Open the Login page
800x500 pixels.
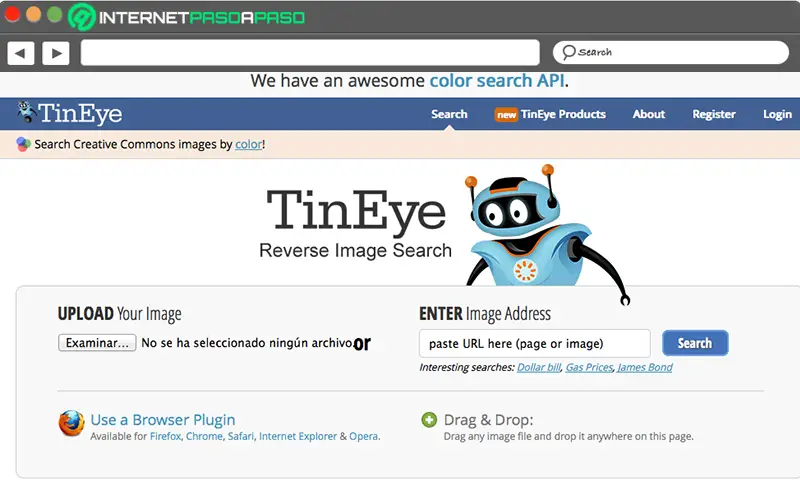(778, 114)
